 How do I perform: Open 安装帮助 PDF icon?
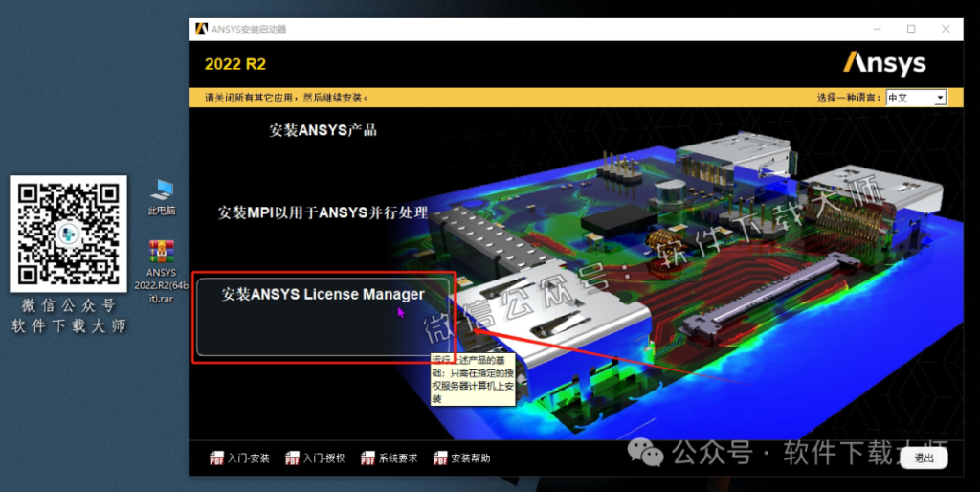tap(440, 458)
